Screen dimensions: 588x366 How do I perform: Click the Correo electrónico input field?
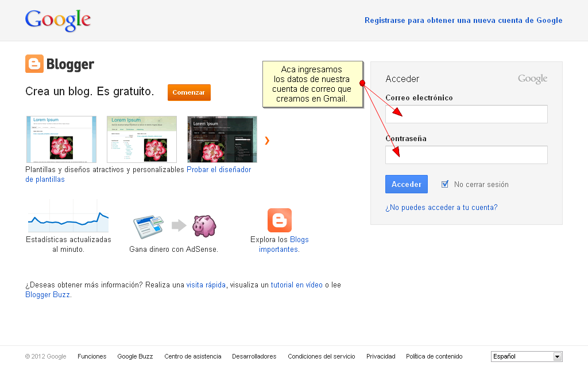[466, 114]
